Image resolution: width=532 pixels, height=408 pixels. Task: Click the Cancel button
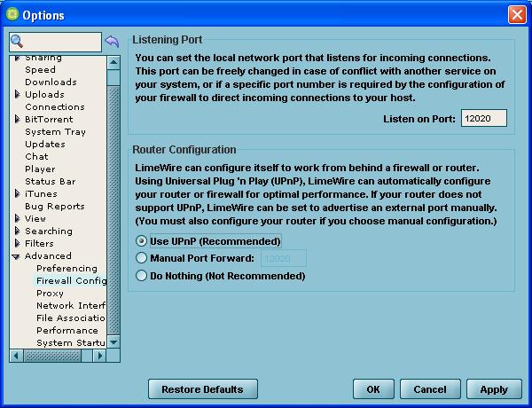click(x=430, y=389)
